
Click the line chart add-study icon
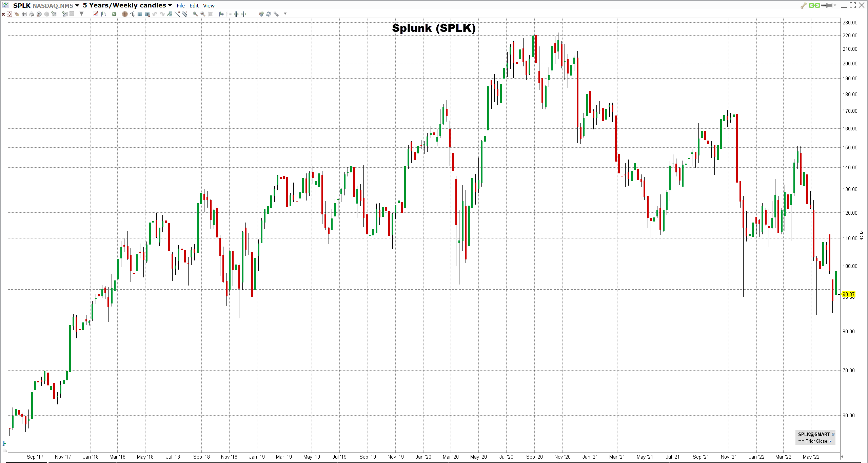65,14
